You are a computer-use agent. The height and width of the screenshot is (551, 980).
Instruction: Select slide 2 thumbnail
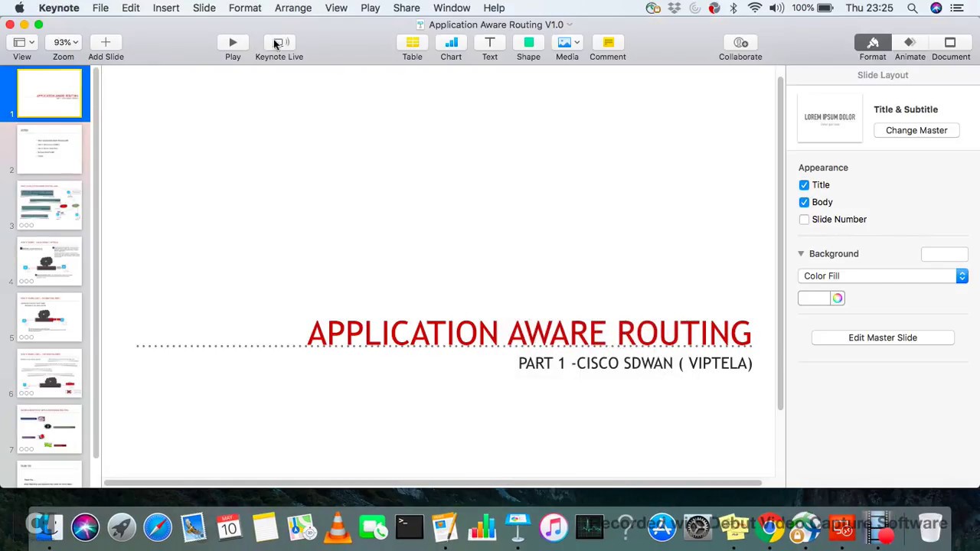pos(50,150)
